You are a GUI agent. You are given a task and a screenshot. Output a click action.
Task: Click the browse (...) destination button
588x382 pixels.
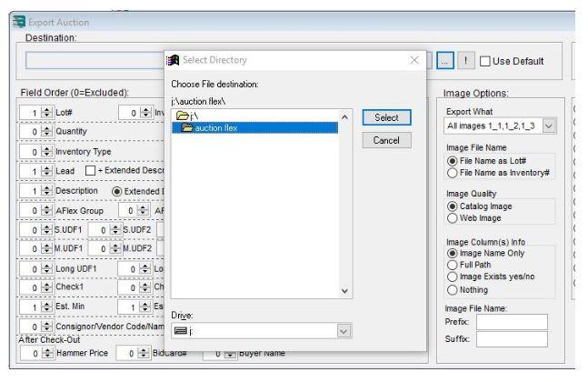tap(445, 60)
